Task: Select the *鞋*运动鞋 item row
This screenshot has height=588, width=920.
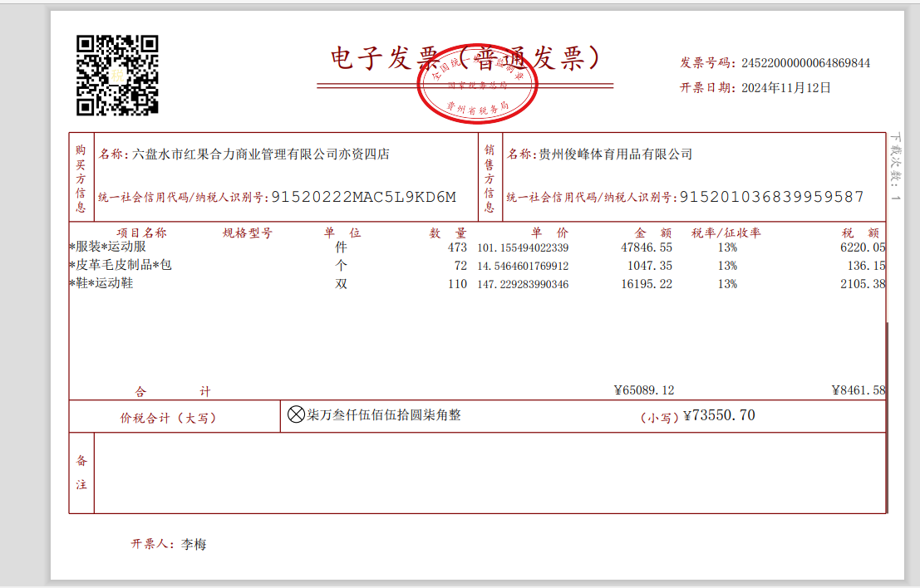Action: [103, 283]
